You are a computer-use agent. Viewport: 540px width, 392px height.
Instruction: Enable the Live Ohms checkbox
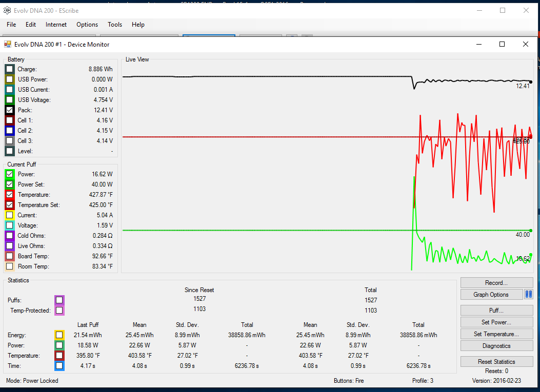[10, 246]
